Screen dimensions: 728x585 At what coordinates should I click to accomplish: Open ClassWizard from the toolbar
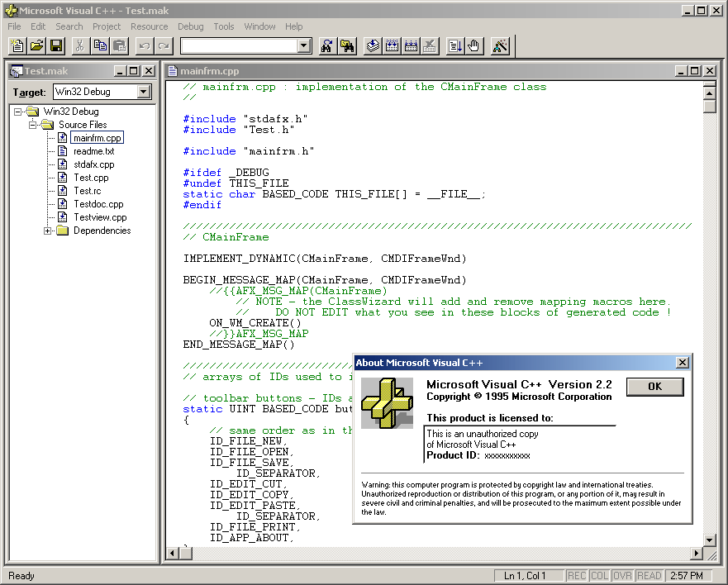(x=500, y=46)
